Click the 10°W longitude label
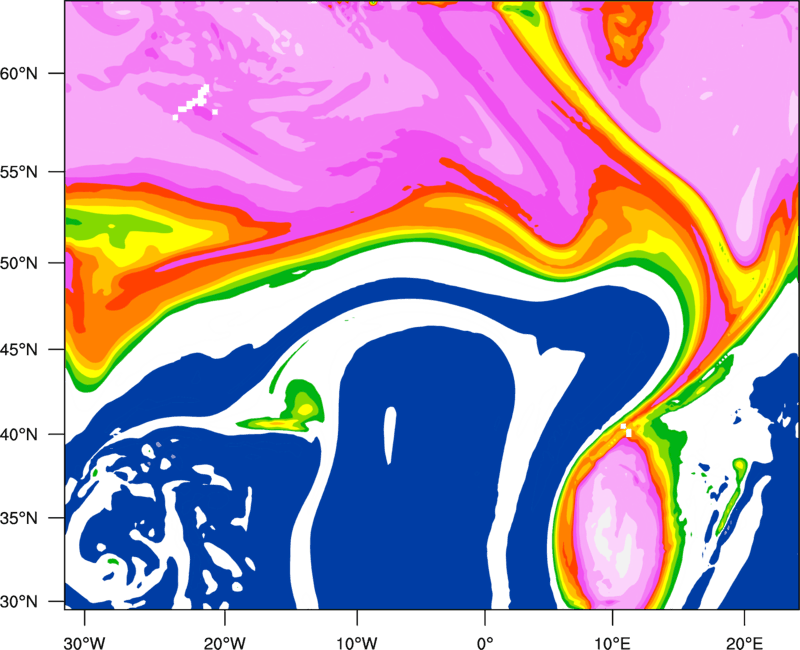The height and width of the screenshot is (650, 800). point(357,643)
